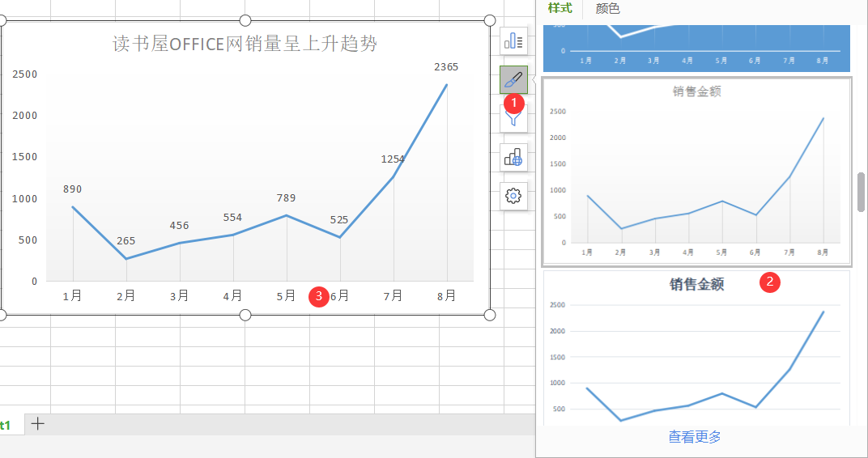Open chart settings gear icon

pyautogui.click(x=513, y=196)
